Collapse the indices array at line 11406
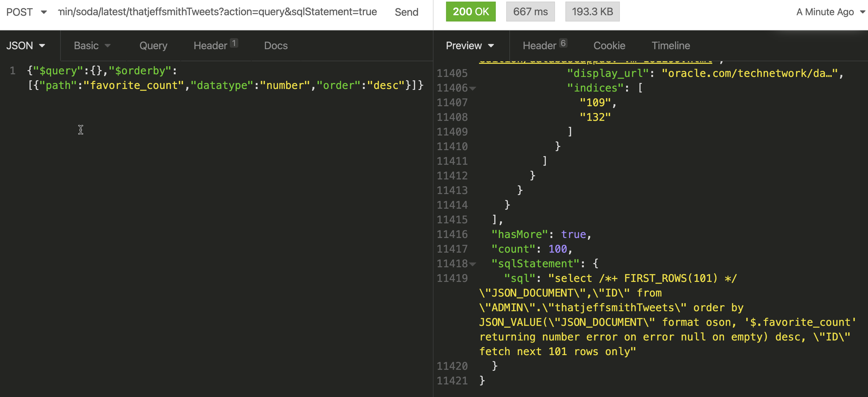 point(473,88)
